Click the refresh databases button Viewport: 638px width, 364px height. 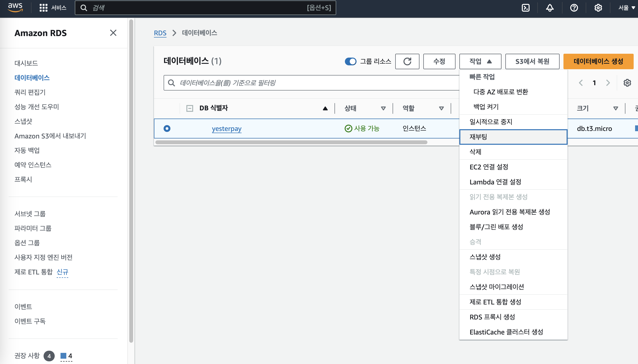[407, 61]
